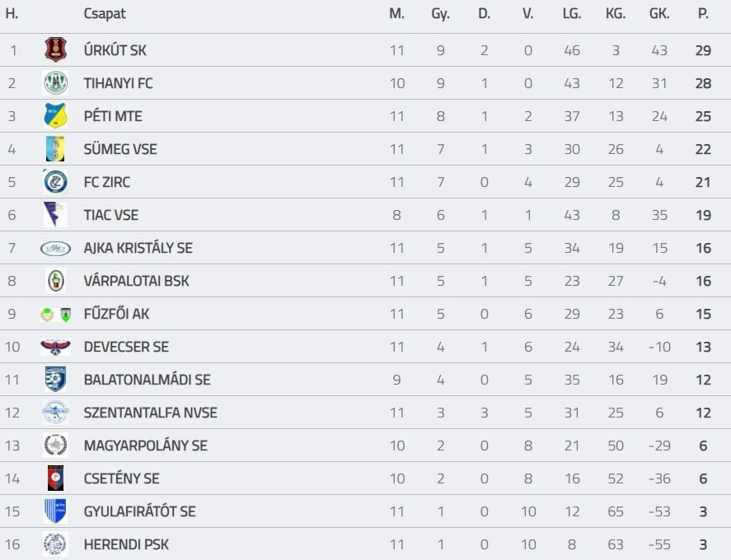Sort table by the P. points column

[x=703, y=14]
